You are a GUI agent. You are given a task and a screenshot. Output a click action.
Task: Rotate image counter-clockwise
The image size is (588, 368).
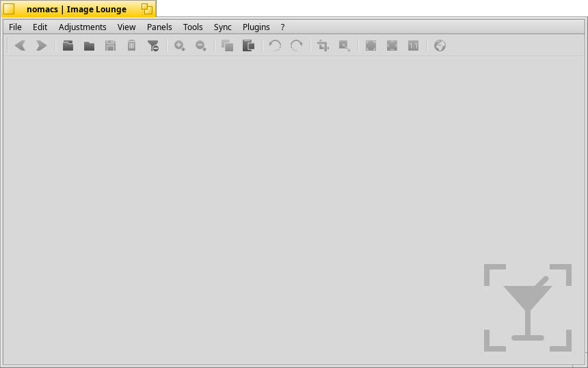tap(275, 46)
